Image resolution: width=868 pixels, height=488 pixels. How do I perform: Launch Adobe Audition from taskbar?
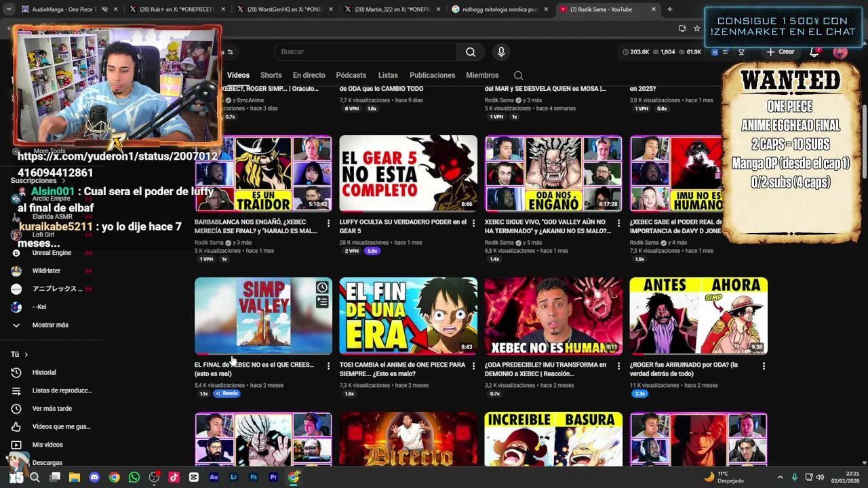pos(214,477)
